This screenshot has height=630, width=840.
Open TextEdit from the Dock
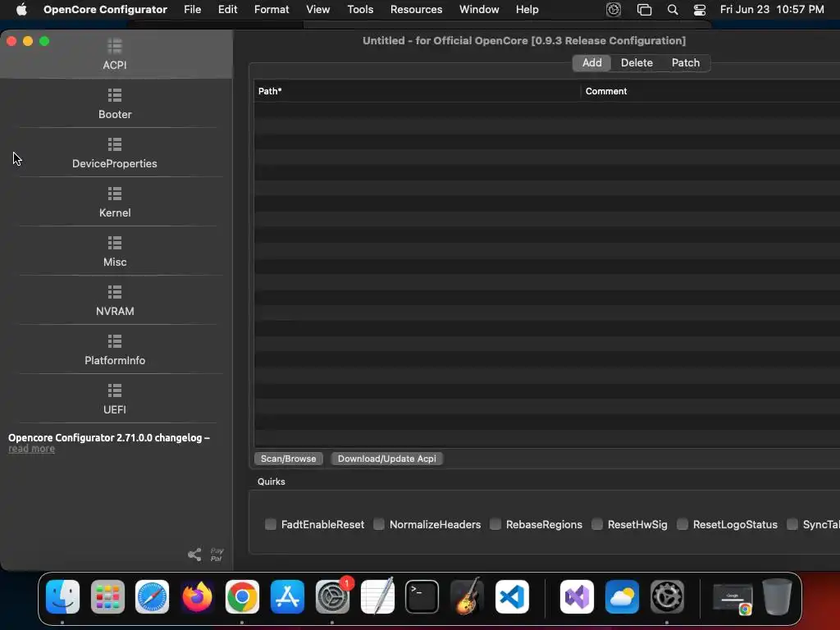(x=377, y=597)
